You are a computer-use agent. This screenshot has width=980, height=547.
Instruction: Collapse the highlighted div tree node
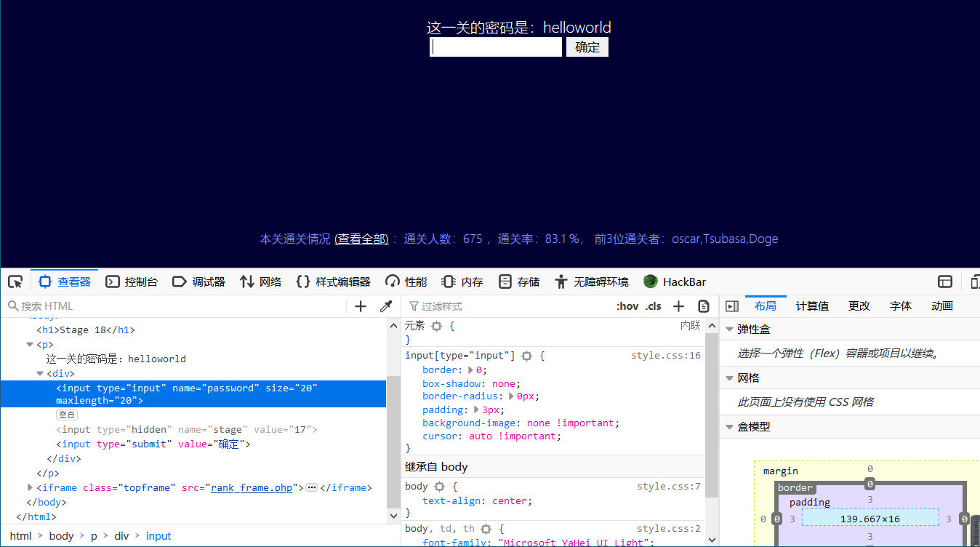coord(40,373)
